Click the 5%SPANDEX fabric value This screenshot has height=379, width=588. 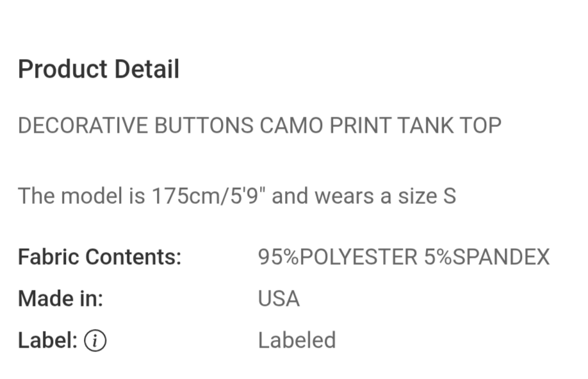pyautogui.click(x=487, y=257)
